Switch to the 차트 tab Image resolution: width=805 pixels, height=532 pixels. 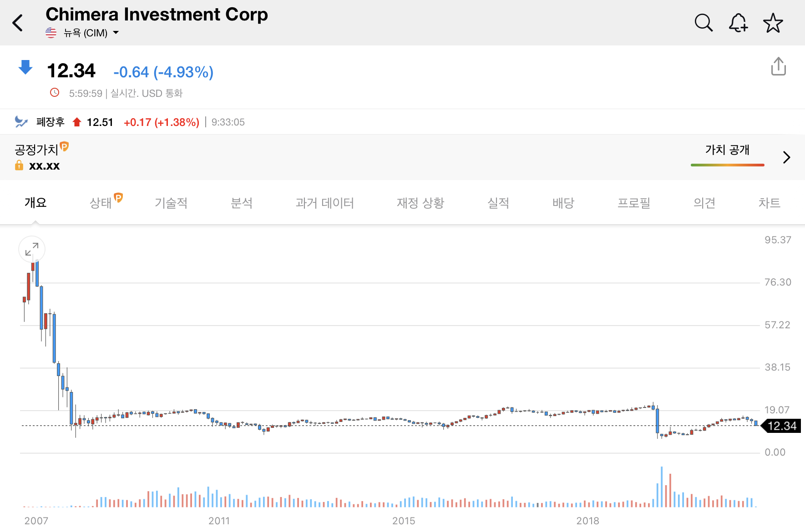click(770, 203)
